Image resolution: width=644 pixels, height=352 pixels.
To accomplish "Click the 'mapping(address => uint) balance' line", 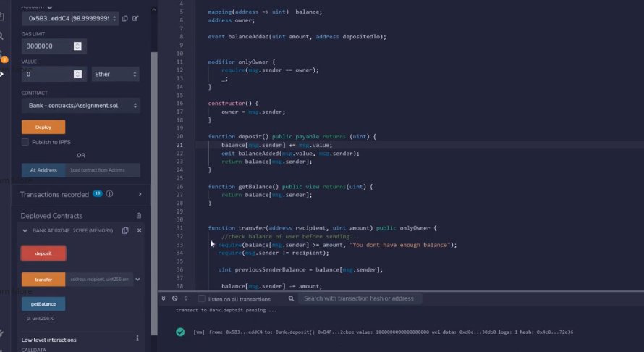I will click(x=265, y=12).
